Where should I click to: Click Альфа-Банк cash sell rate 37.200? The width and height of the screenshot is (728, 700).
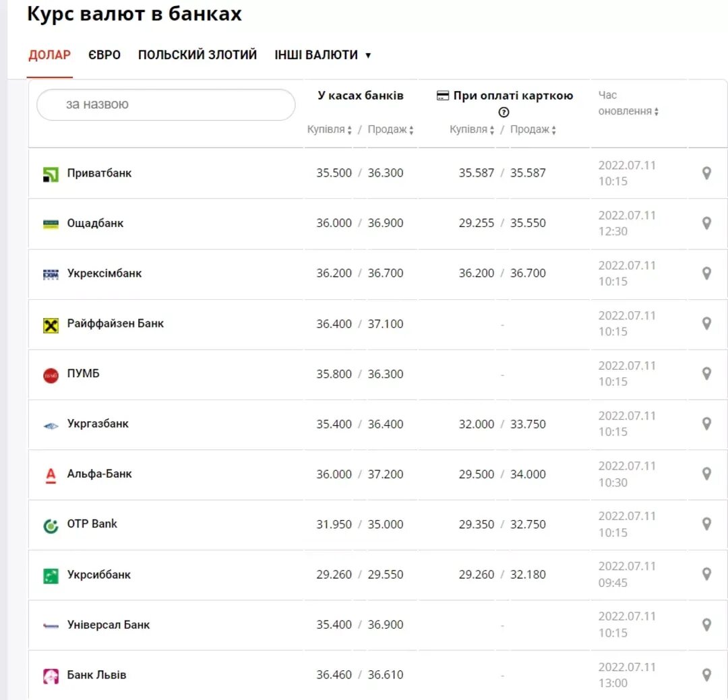(x=386, y=474)
